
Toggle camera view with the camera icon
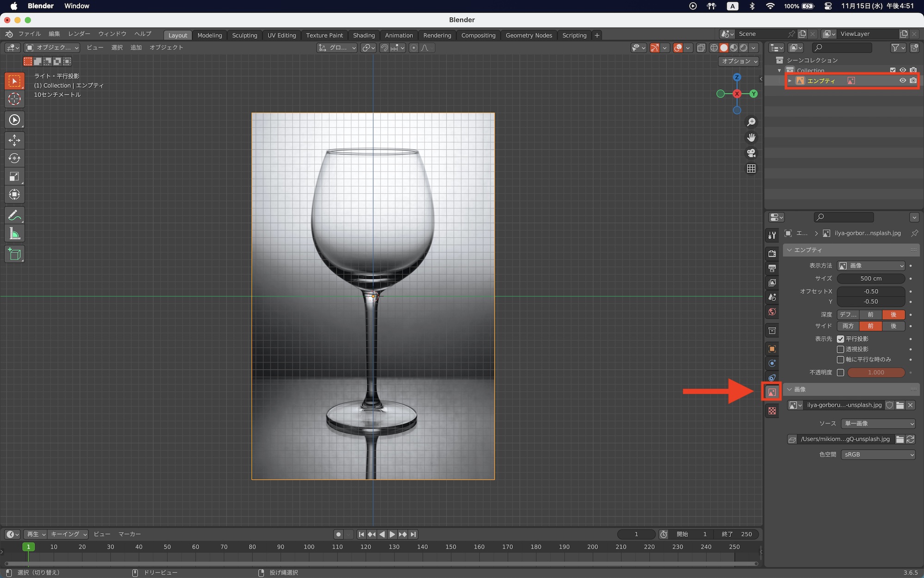[x=751, y=153]
